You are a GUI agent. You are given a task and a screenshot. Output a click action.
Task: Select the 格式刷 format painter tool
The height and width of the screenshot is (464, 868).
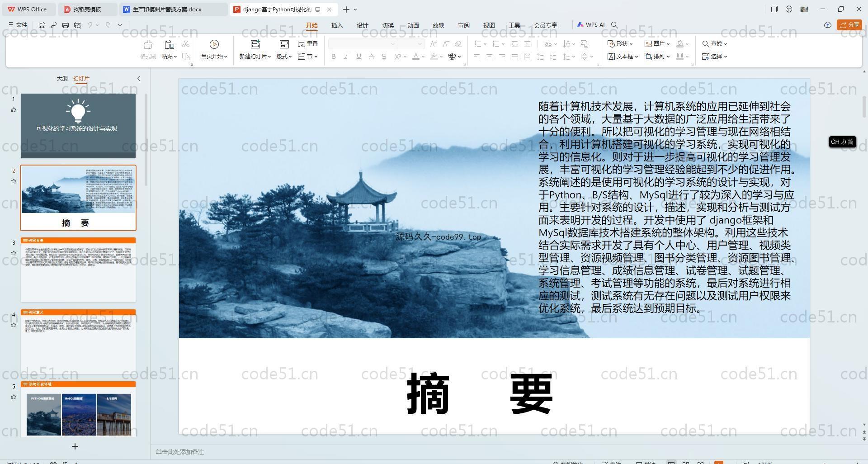[148, 50]
